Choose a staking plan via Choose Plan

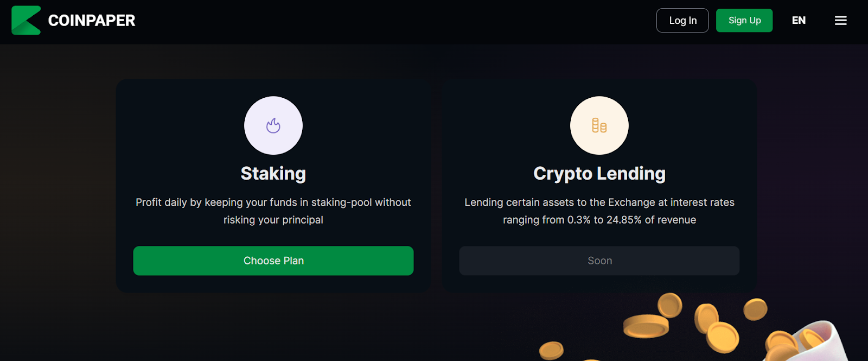273,261
